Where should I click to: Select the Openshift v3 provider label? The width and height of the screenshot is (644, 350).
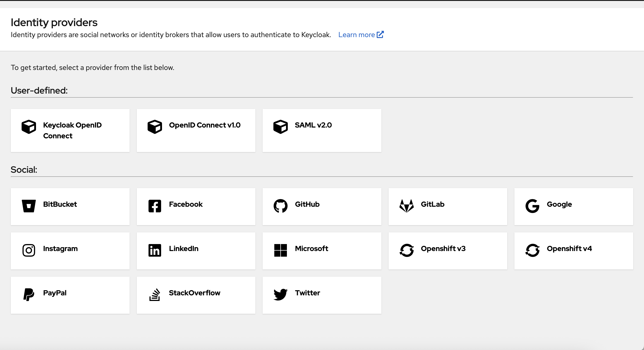443,249
